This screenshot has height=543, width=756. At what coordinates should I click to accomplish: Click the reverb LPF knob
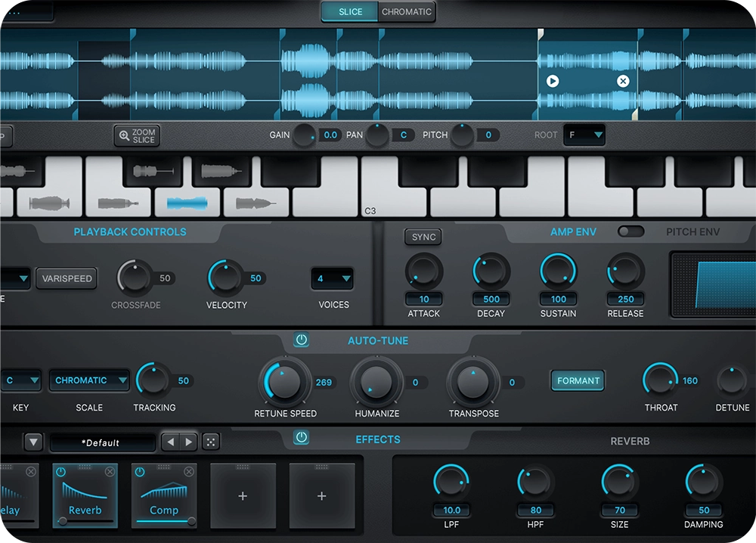tap(451, 482)
